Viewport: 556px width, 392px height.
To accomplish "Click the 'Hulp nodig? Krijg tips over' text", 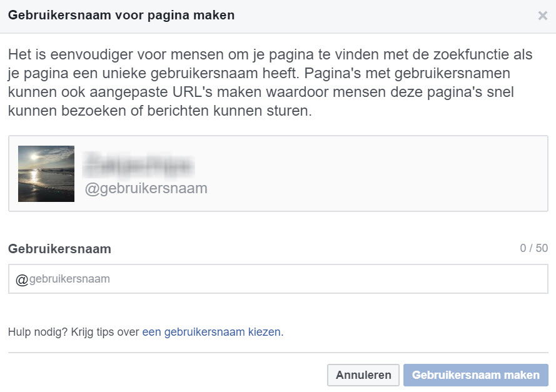I will pyautogui.click(x=73, y=332).
